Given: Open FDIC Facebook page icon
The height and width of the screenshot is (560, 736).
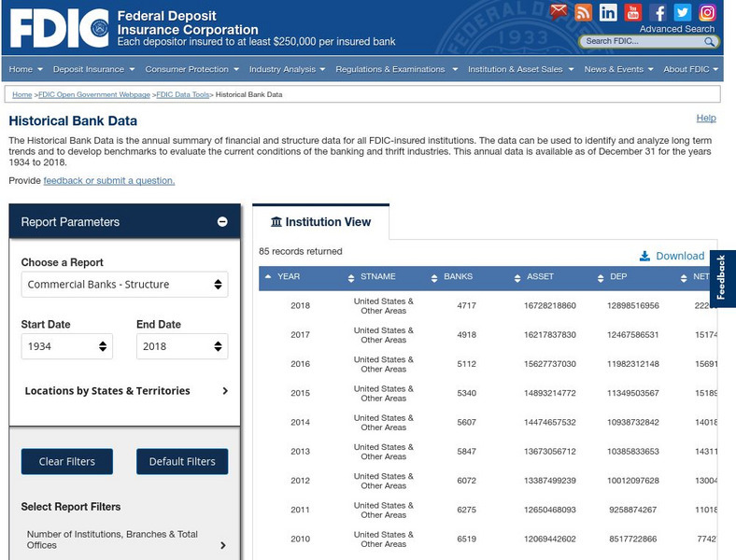Looking at the screenshot, I should click(x=658, y=12).
